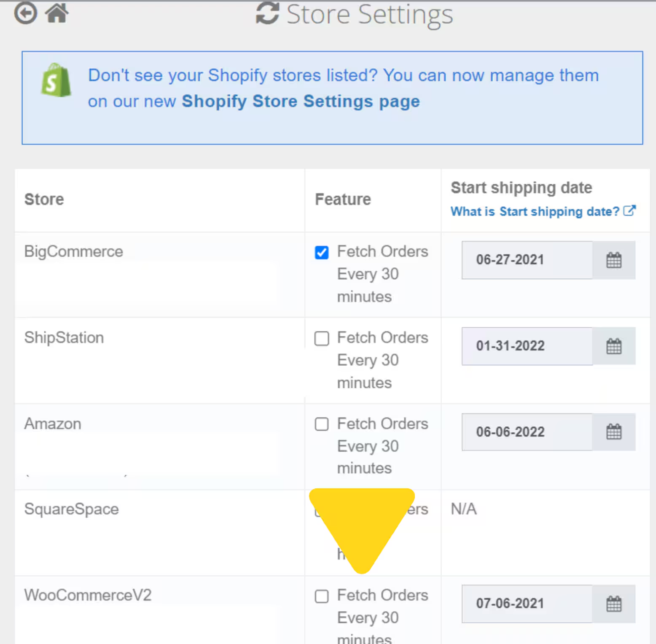Click the Shopify bag icon in the banner
The image size is (656, 644).
click(56, 80)
